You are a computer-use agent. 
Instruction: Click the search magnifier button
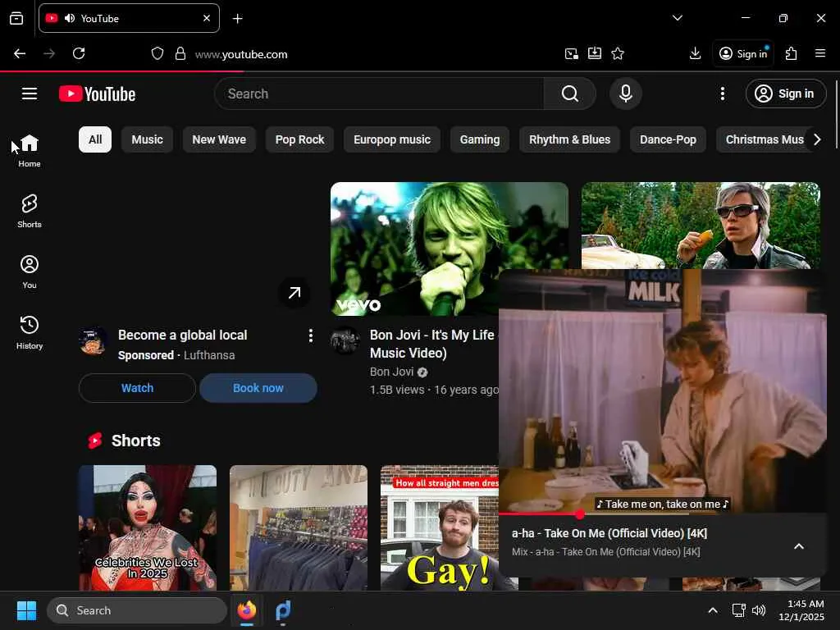pos(570,94)
